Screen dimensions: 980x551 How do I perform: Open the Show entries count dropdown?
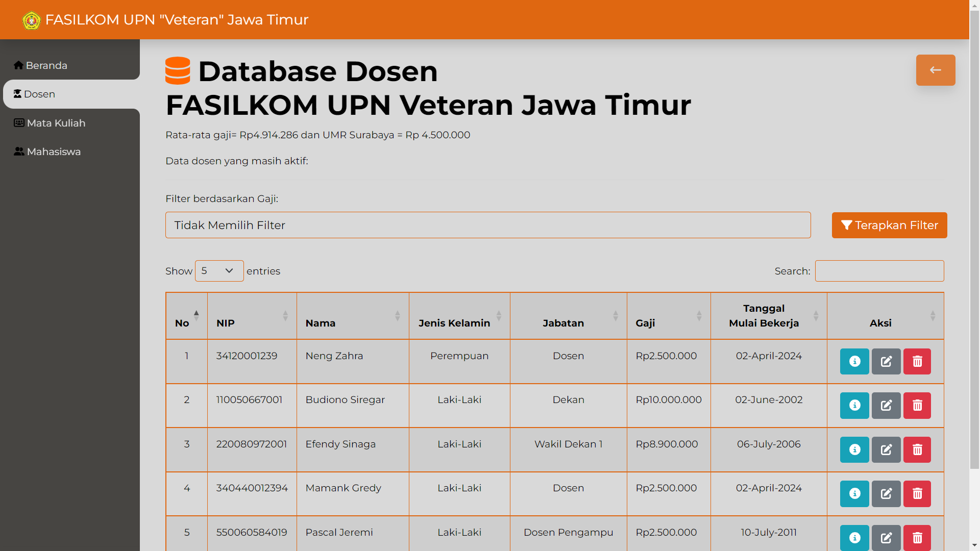(x=219, y=271)
